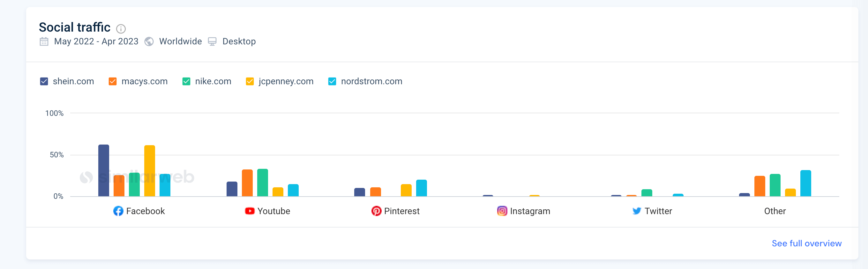Click the calendar icon next to the date range
This screenshot has width=868, height=269.
point(44,41)
